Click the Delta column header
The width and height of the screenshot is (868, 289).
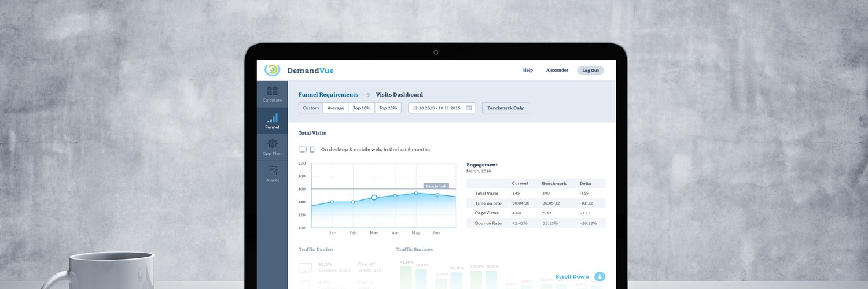tap(586, 183)
